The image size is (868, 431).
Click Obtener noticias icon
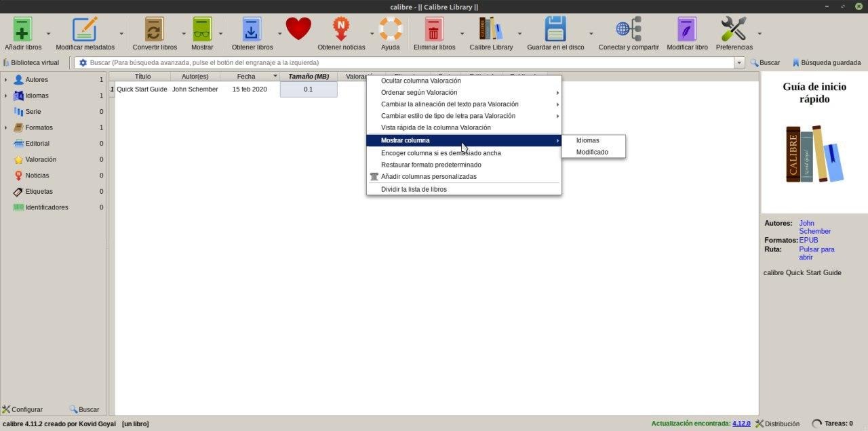[x=341, y=29]
